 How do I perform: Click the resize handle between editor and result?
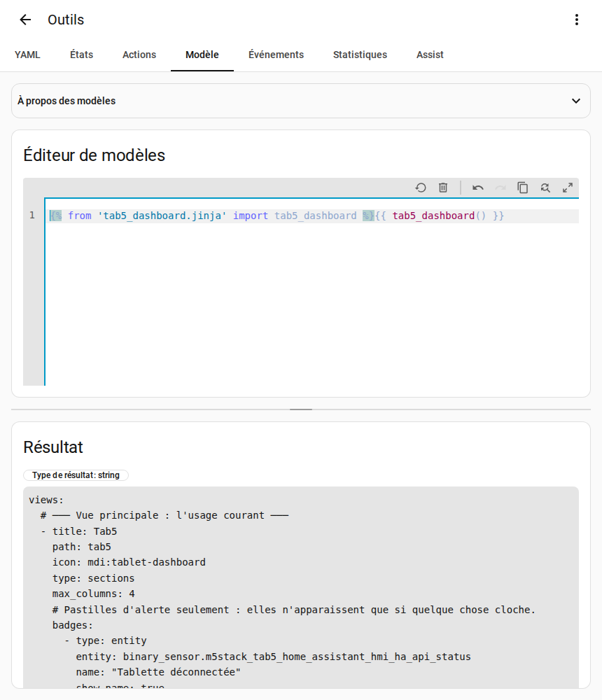click(300, 409)
